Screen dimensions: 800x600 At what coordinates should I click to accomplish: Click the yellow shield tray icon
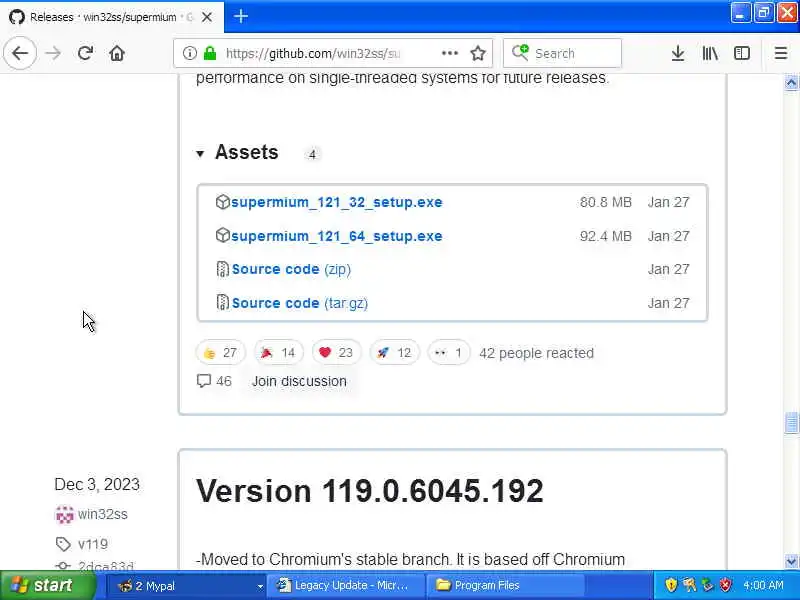tap(671, 585)
